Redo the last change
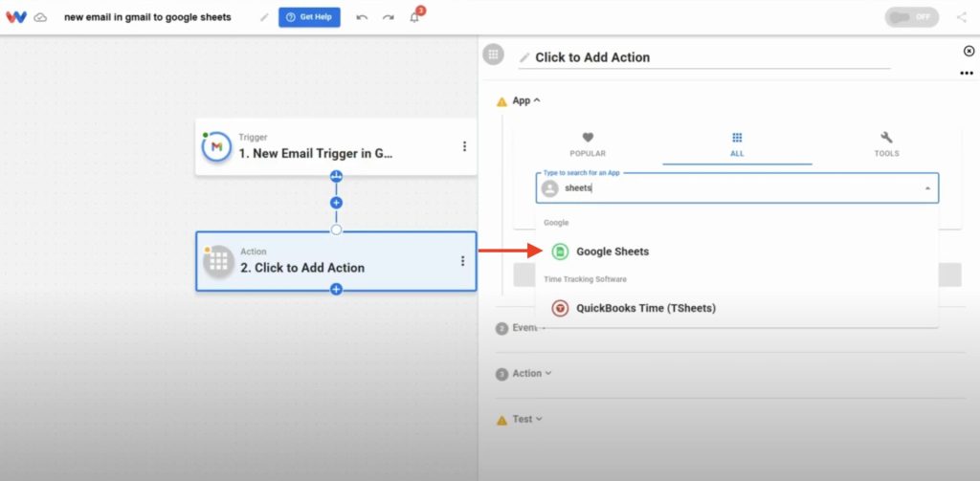This screenshot has width=980, height=481. click(x=389, y=17)
